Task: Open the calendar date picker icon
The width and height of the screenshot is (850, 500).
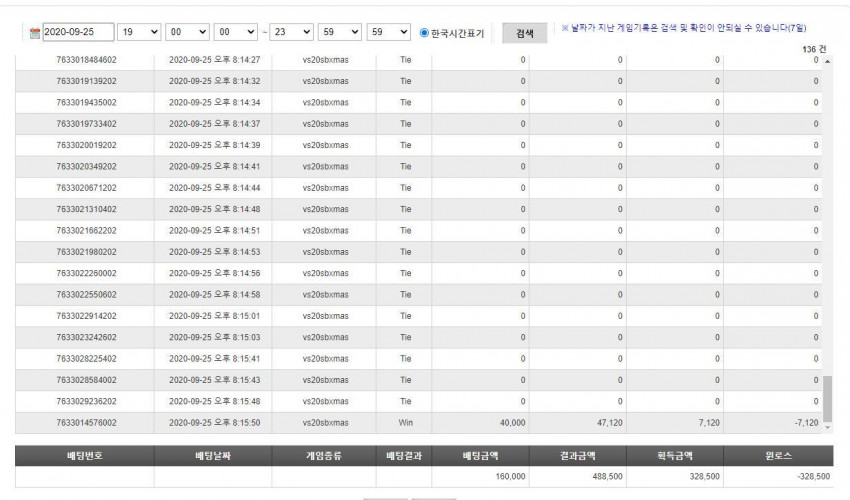Action: pyautogui.click(x=35, y=33)
